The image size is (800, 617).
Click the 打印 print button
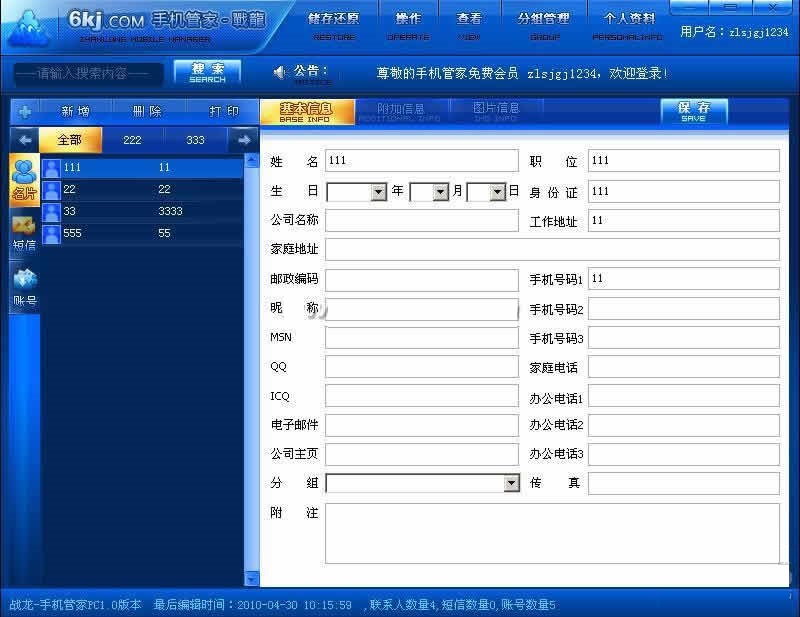point(223,111)
